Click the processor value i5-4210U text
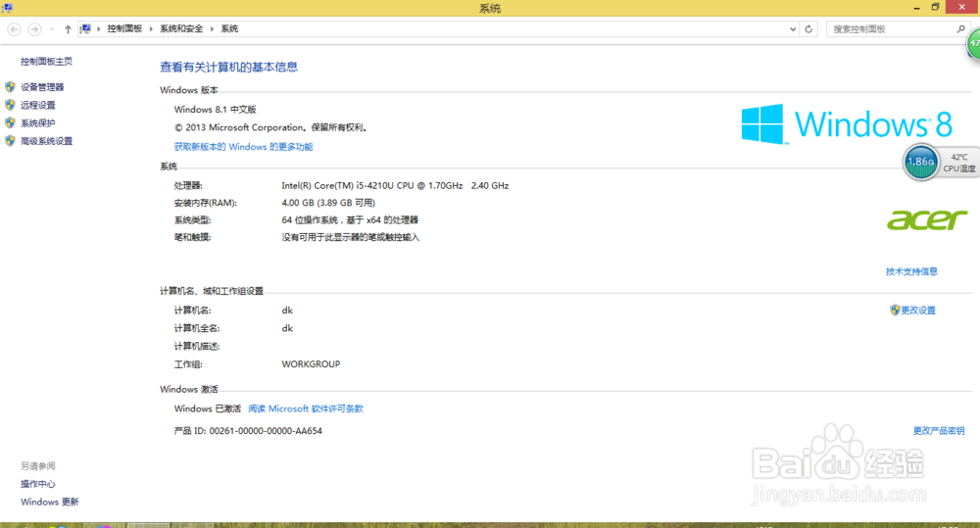Screen dimensions: 980x528 pos(395,185)
